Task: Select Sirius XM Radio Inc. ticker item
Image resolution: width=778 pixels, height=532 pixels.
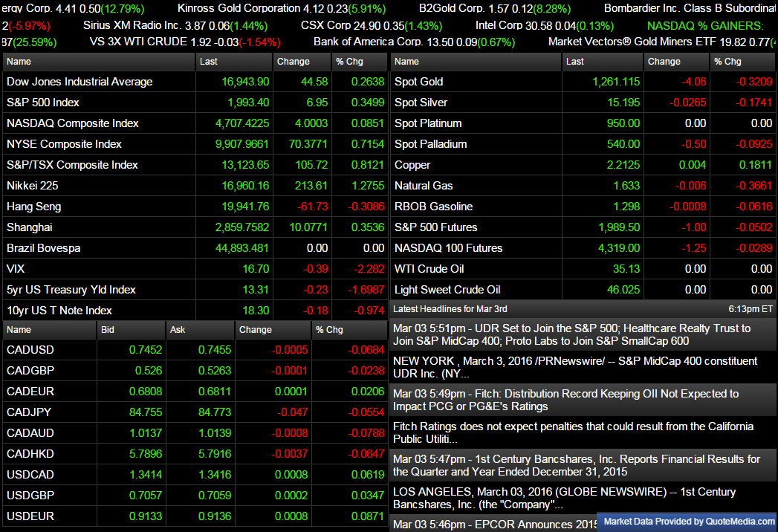Action: coord(132,25)
